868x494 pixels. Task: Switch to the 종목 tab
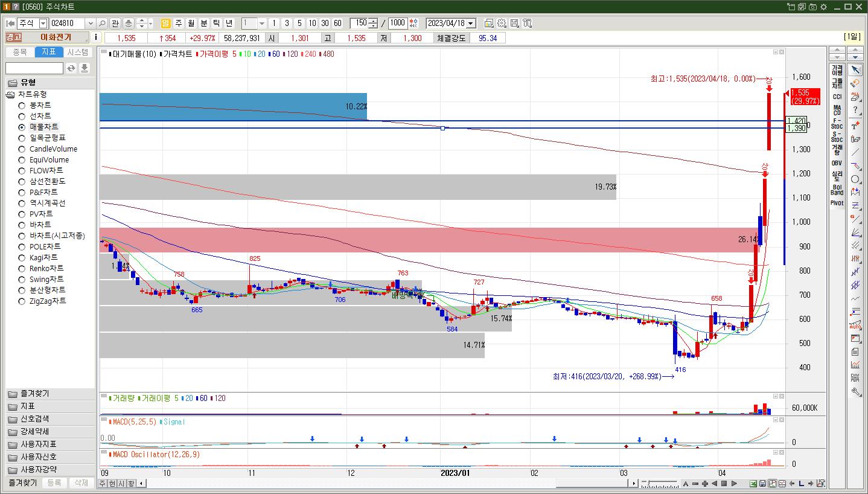click(20, 52)
